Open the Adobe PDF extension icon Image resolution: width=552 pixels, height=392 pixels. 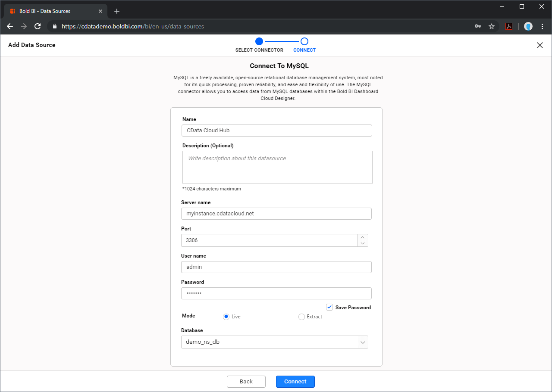point(509,26)
